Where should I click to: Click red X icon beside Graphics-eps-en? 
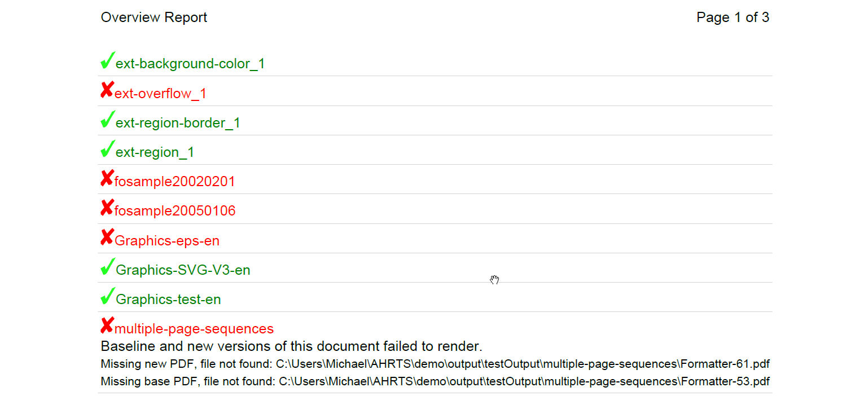pos(107,237)
